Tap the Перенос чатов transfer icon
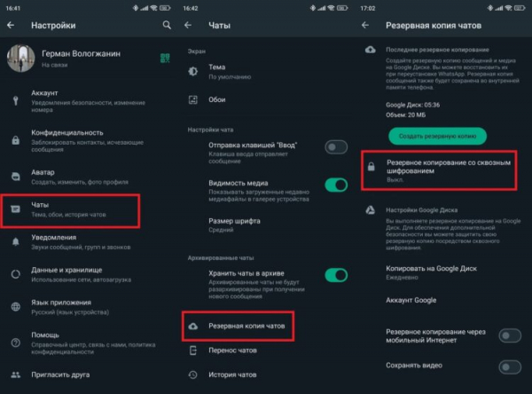532x394 pixels. pyautogui.click(x=193, y=351)
